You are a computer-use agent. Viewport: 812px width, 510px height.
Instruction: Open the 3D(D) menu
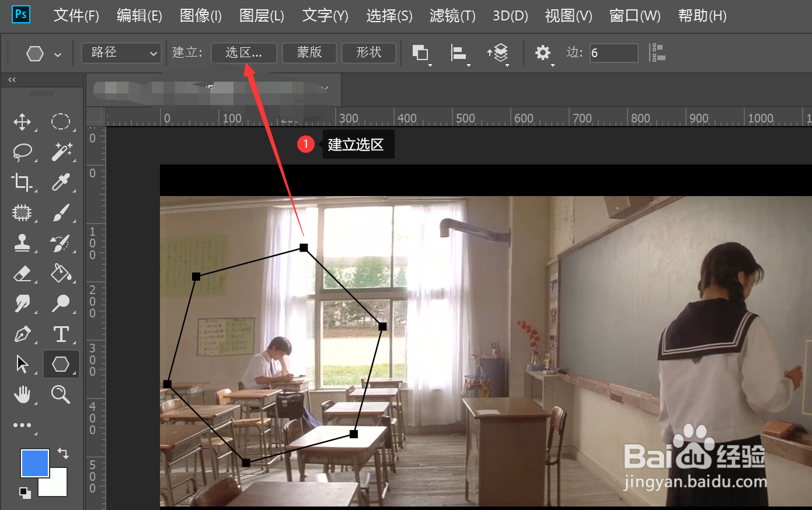tap(510, 16)
